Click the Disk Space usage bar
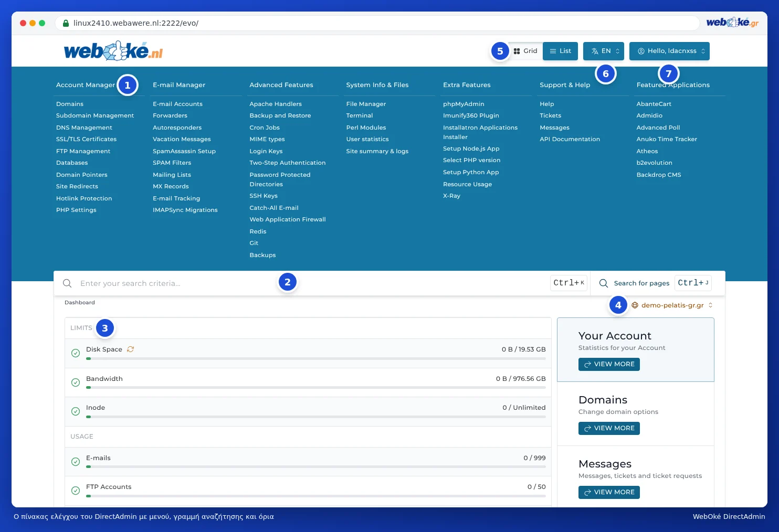The width and height of the screenshot is (779, 532). click(x=316, y=359)
